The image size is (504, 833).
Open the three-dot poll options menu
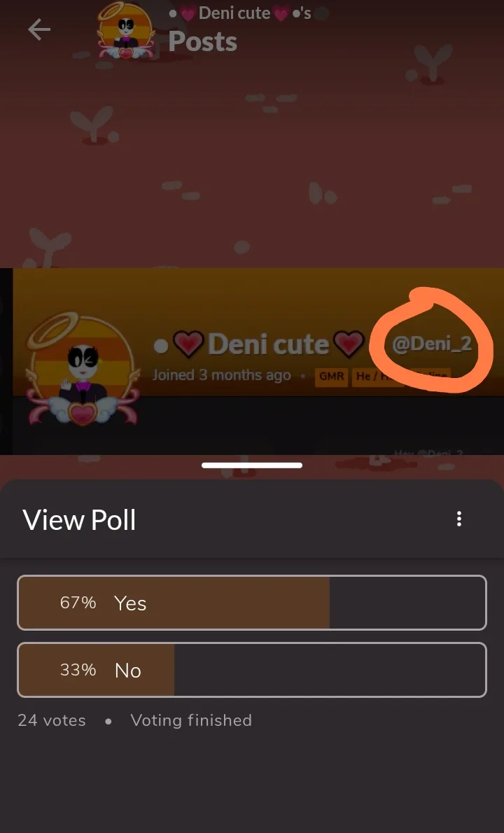(x=459, y=519)
